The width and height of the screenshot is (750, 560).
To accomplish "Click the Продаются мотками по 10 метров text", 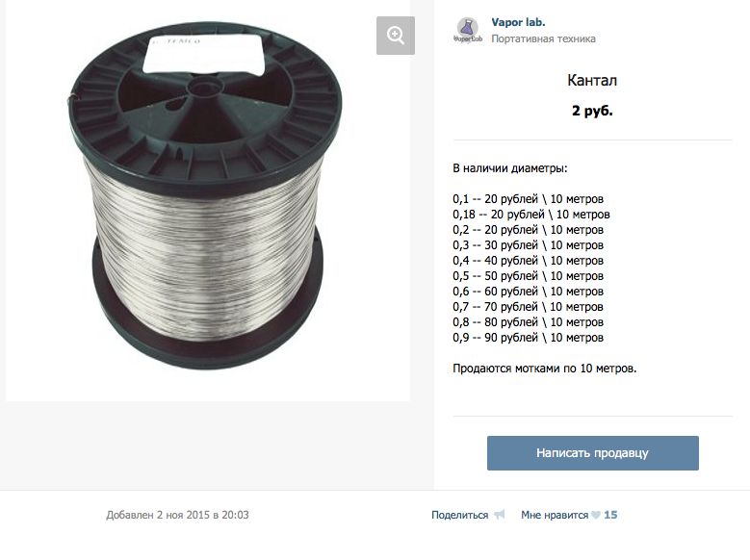I will coord(545,369).
